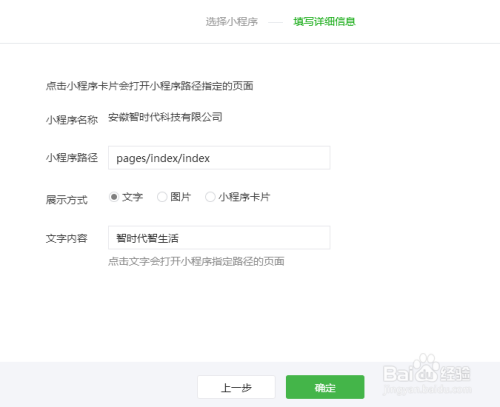This screenshot has height=407, width=500.
Task: Click the hint text 点击文字会打开小程序指定路径的页面
Action: tap(196, 261)
